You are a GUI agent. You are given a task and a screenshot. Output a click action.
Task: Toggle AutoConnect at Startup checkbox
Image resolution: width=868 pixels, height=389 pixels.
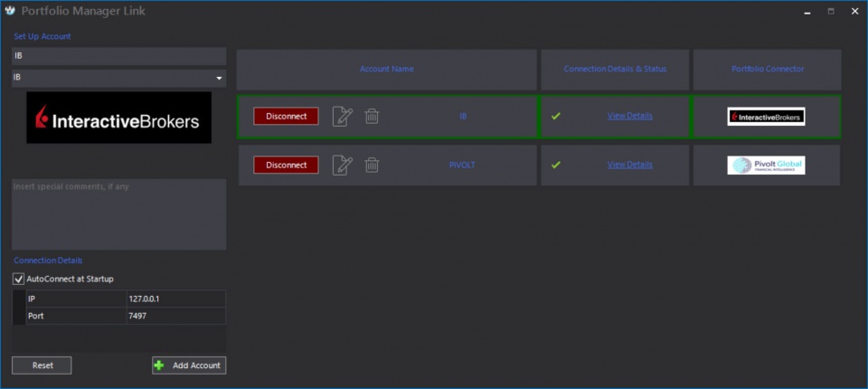(19, 279)
